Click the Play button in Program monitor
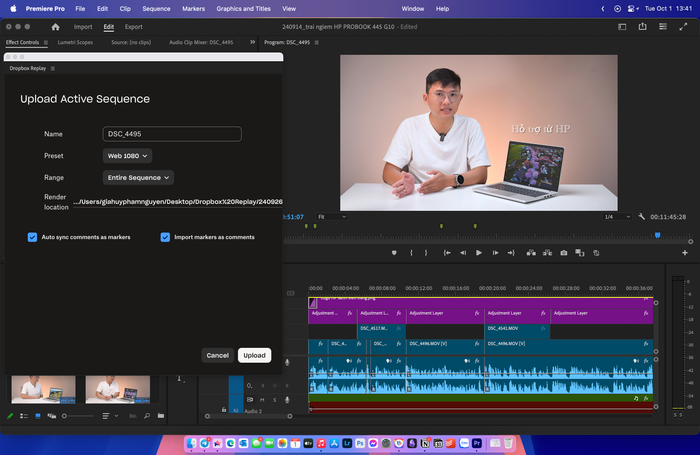Image resolution: width=700 pixels, height=455 pixels. tap(479, 252)
